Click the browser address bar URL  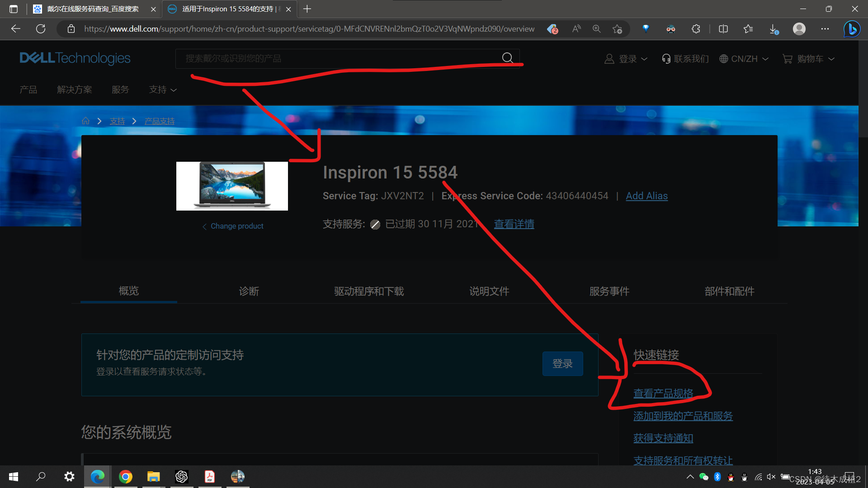[x=309, y=29]
